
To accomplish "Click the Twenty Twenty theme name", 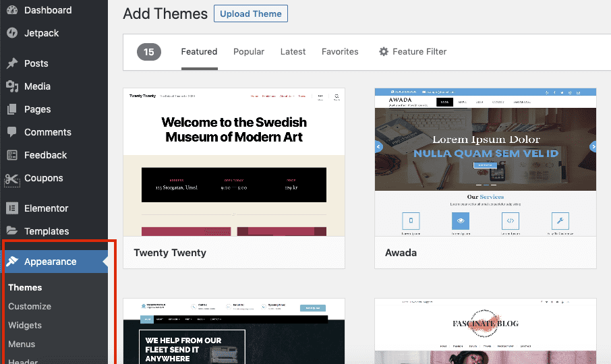I will pos(170,253).
